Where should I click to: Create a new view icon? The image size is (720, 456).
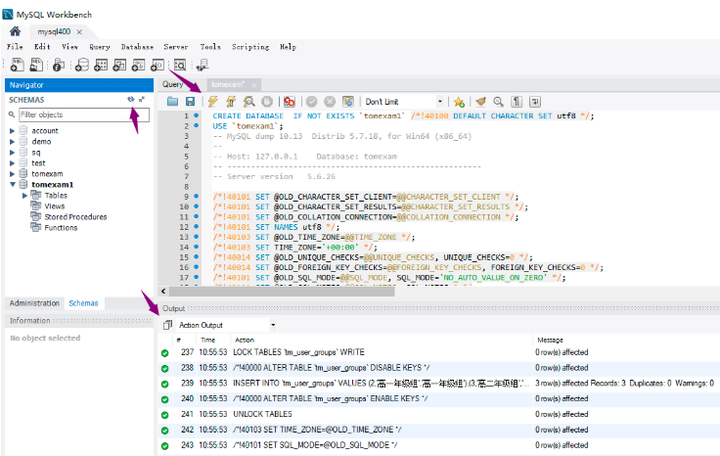click(x=119, y=65)
